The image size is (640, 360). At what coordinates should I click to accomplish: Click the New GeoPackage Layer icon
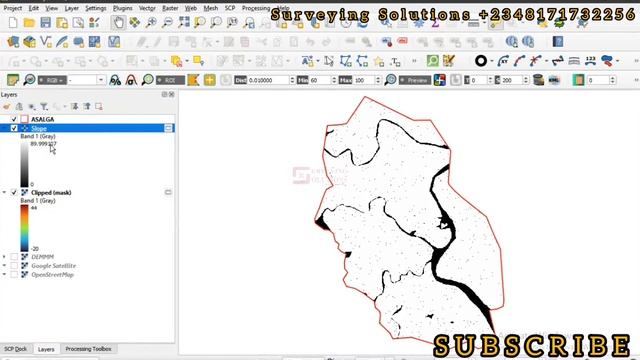click(29, 42)
